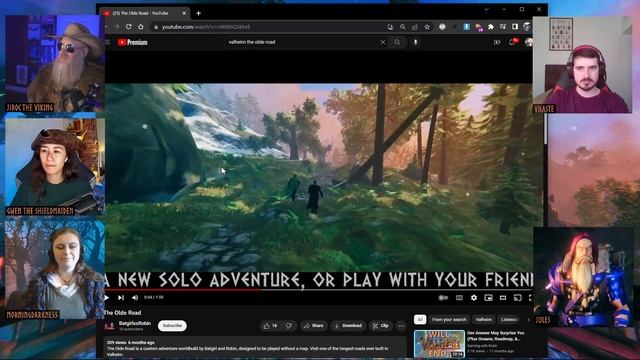Screen dimensions: 640x360
Task: Open more actions ellipsis menu
Action: tap(401, 326)
